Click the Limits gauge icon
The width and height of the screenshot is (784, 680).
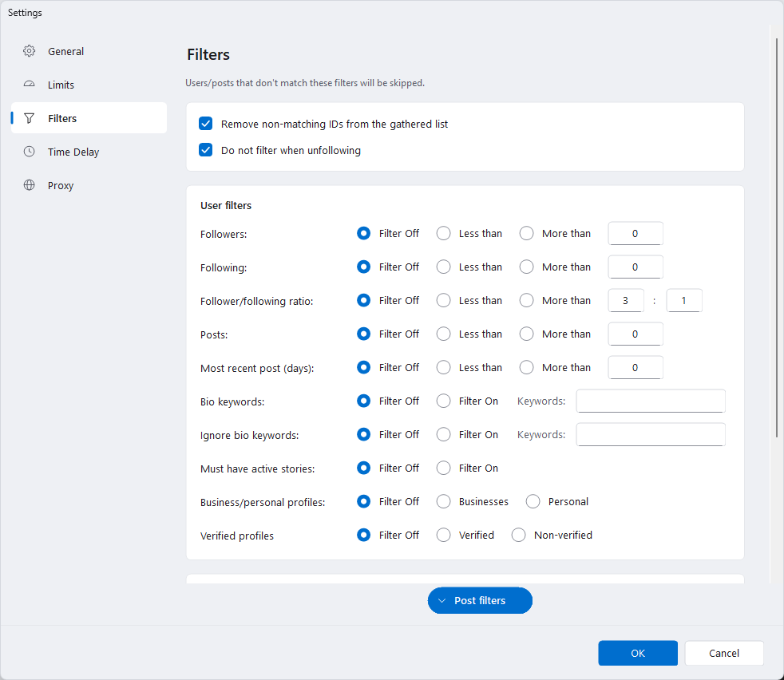(29, 85)
